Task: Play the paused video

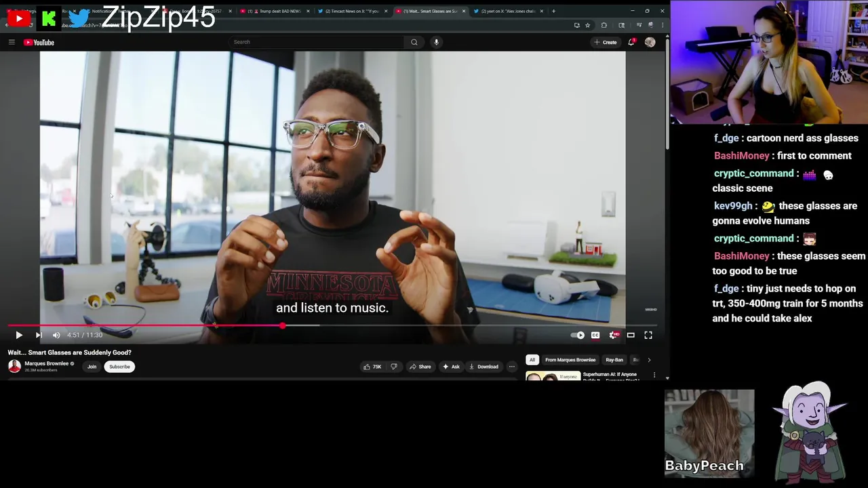Action: point(19,335)
